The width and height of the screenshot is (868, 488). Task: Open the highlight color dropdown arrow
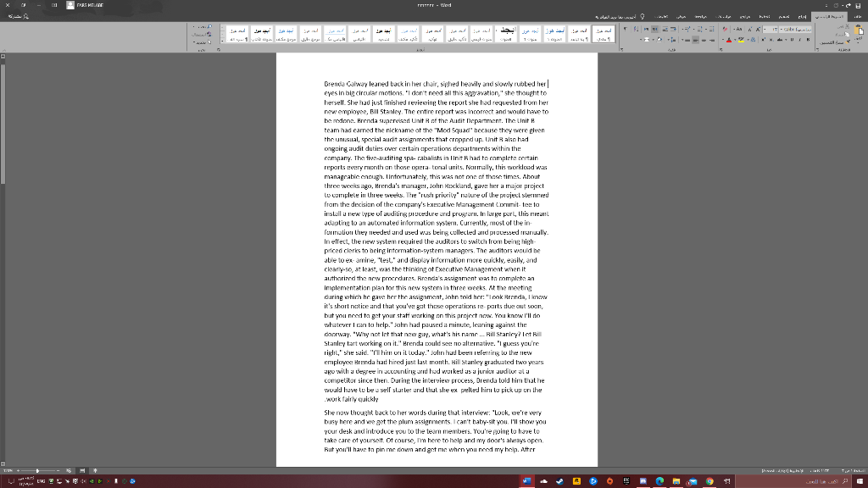point(735,40)
